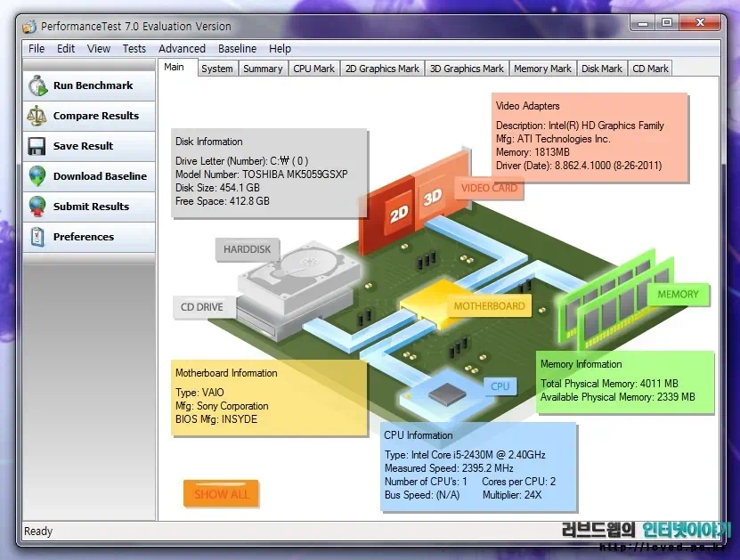Open the Tests menu

coord(134,49)
